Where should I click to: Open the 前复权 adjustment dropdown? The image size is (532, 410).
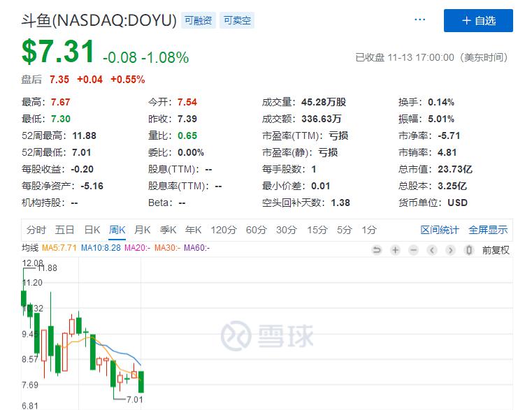pyautogui.click(x=496, y=250)
